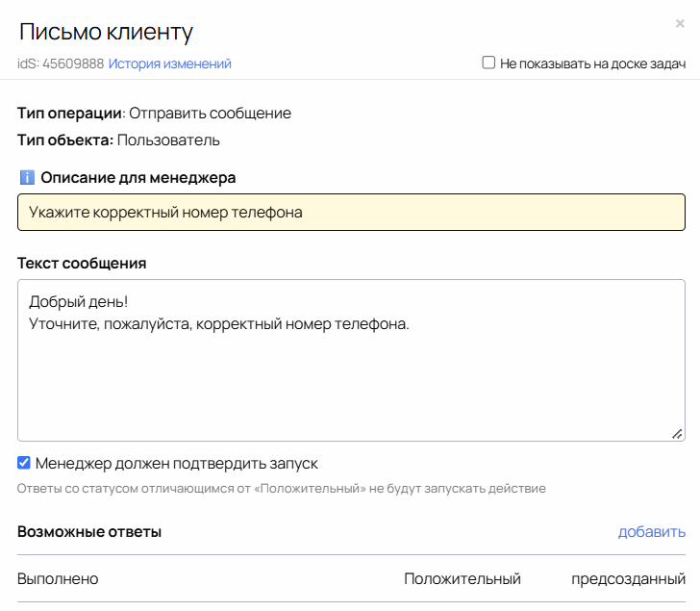
Task: Click the idS: 45609888 identifier
Action: pyautogui.click(x=61, y=64)
